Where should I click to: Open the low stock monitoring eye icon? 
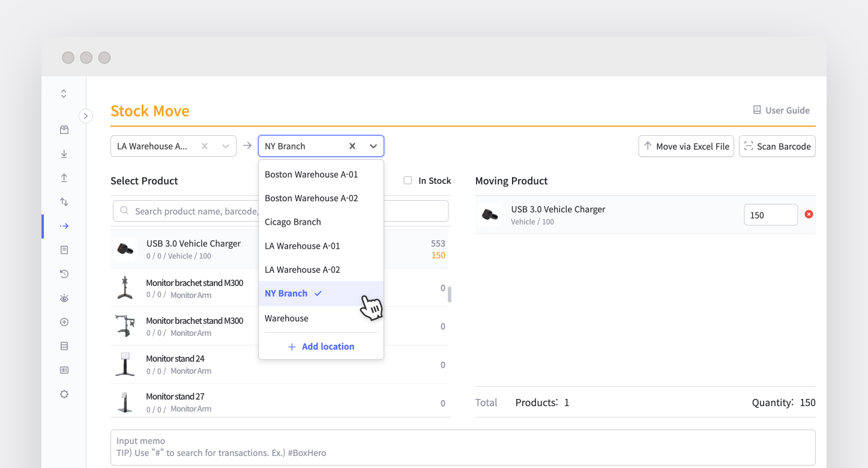(64, 297)
